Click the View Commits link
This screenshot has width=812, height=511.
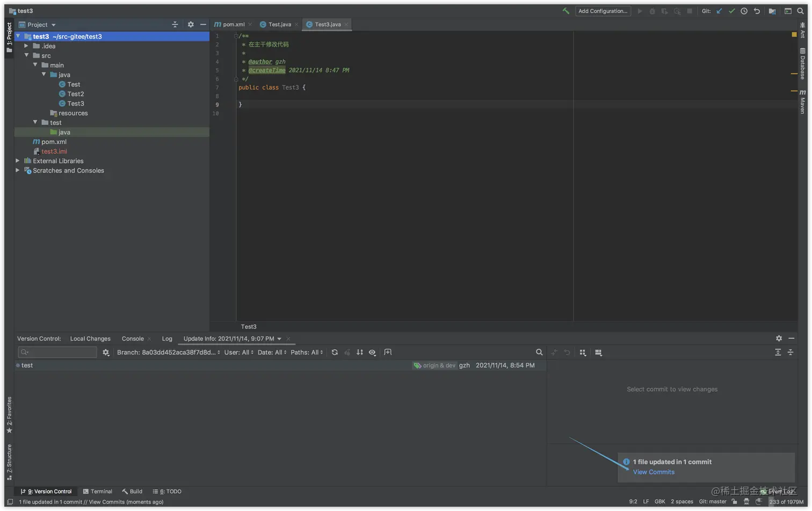(x=654, y=472)
